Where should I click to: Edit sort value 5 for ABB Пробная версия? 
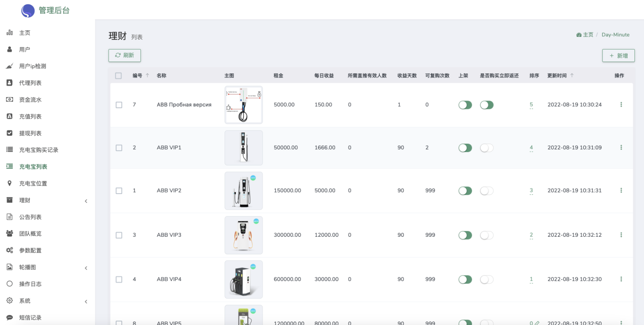coord(531,105)
